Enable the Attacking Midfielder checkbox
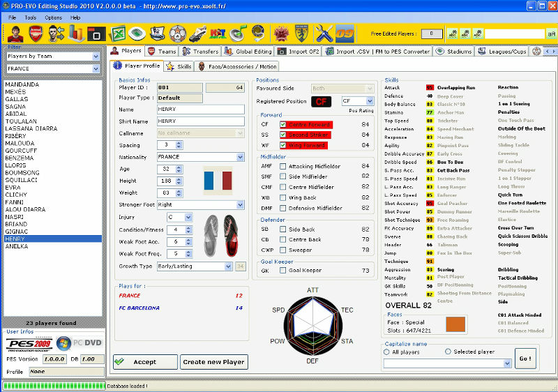Image resolution: width=558 pixels, height=392 pixels. 282,166
